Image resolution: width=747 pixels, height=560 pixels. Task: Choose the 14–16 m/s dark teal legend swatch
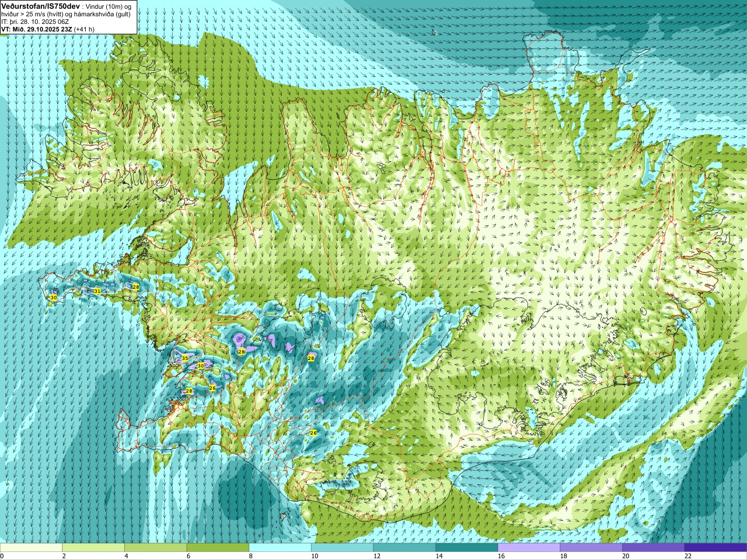click(x=467, y=548)
